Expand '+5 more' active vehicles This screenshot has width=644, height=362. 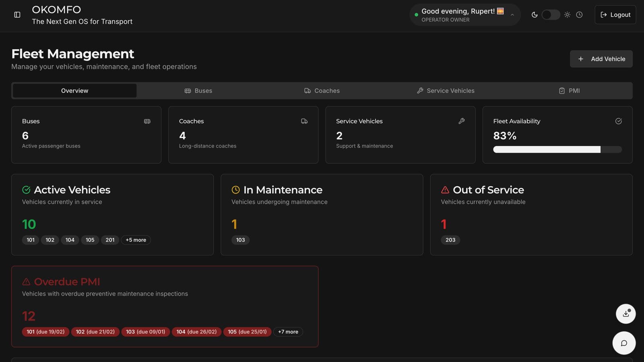click(136, 240)
